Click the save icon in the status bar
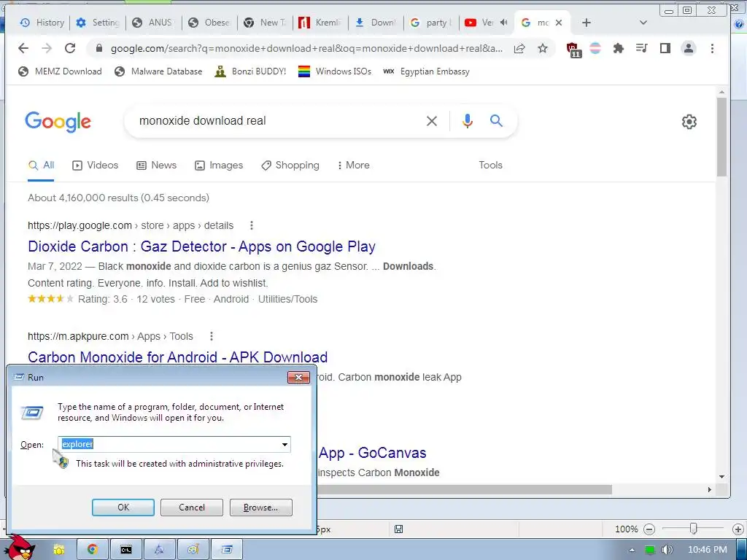 pyautogui.click(x=399, y=529)
